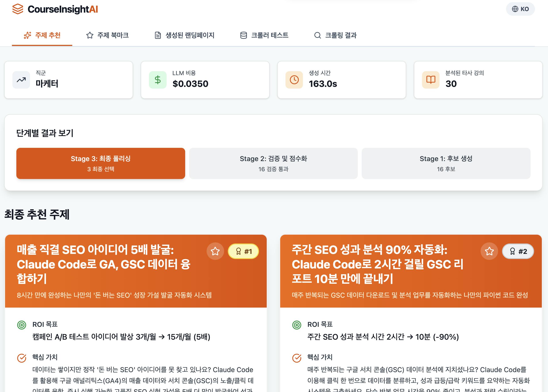Click the CourseInsightAI stacked layers logo
The height and width of the screenshot is (392, 548).
coord(18,9)
